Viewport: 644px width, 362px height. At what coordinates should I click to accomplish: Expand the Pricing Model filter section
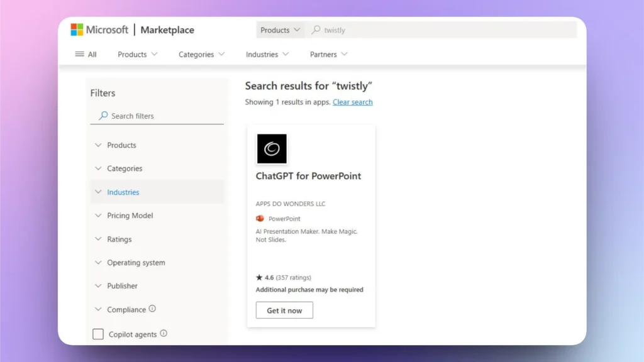point(129,216)
